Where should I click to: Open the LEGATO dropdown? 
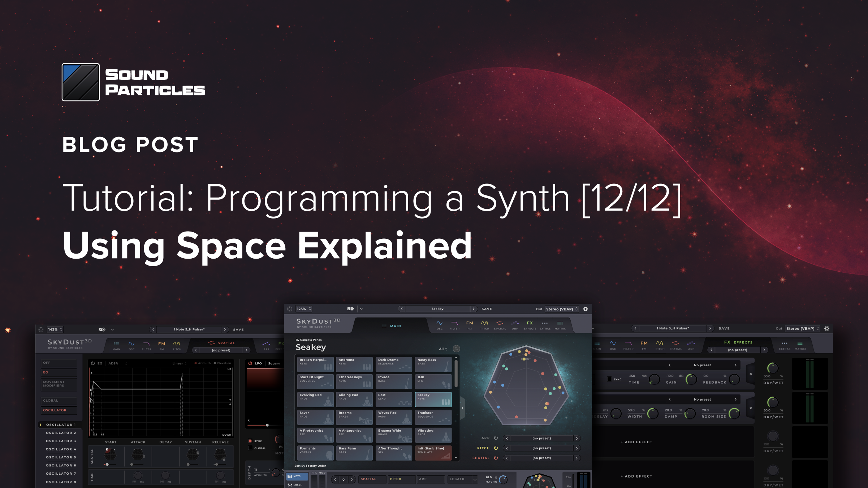[x=463, y=479]
